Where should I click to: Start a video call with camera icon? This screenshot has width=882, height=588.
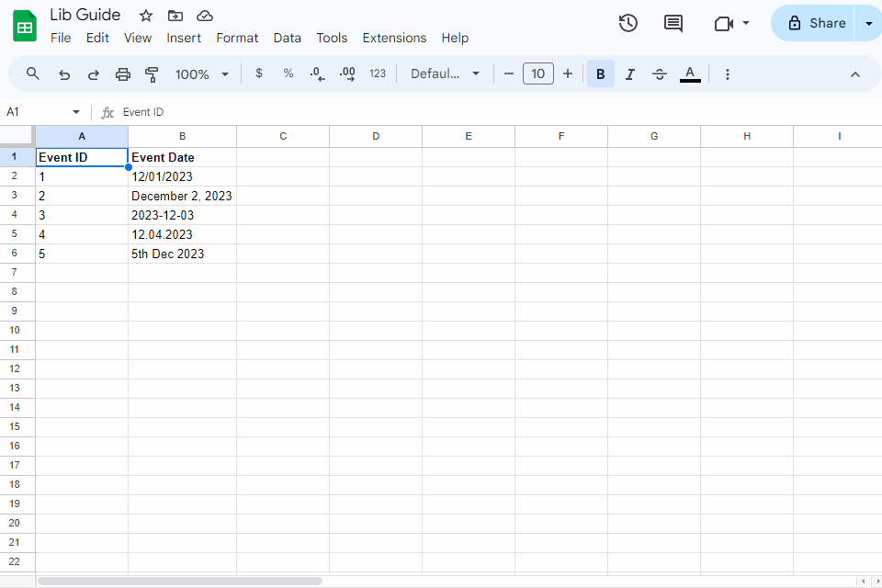pyautogui.click(x=723, y=24)
